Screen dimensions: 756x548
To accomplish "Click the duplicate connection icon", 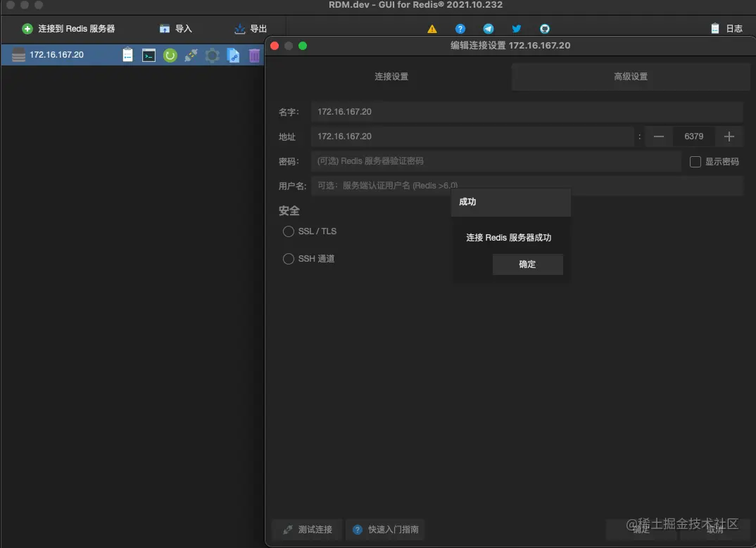I will pyautogui.click(x=234, y=56).
